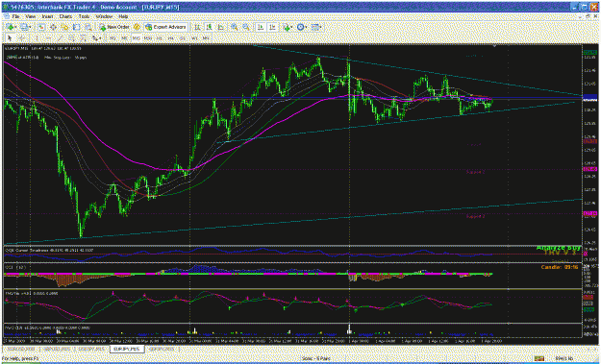Launch the MetaEditor icon

point(137,27)
